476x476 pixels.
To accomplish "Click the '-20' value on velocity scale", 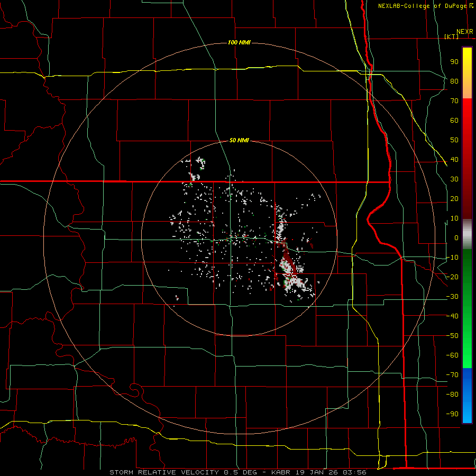I will tap(452, 277).
